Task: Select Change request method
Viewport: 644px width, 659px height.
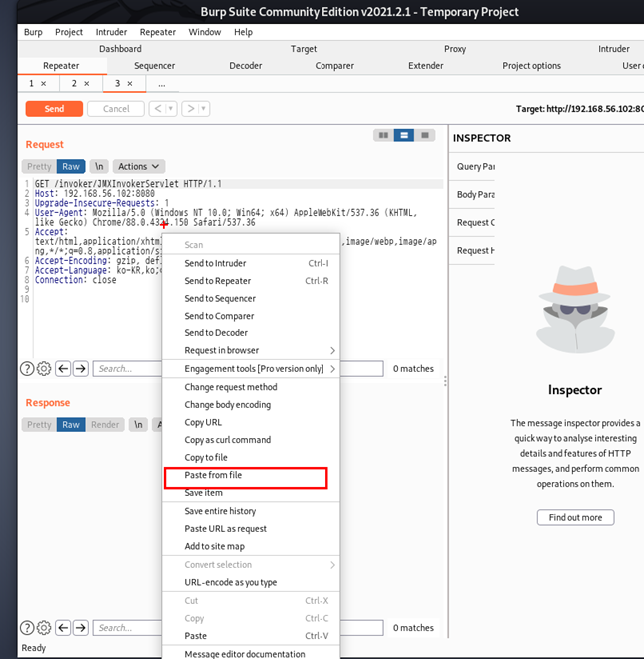Action: (x=251, y=387)
